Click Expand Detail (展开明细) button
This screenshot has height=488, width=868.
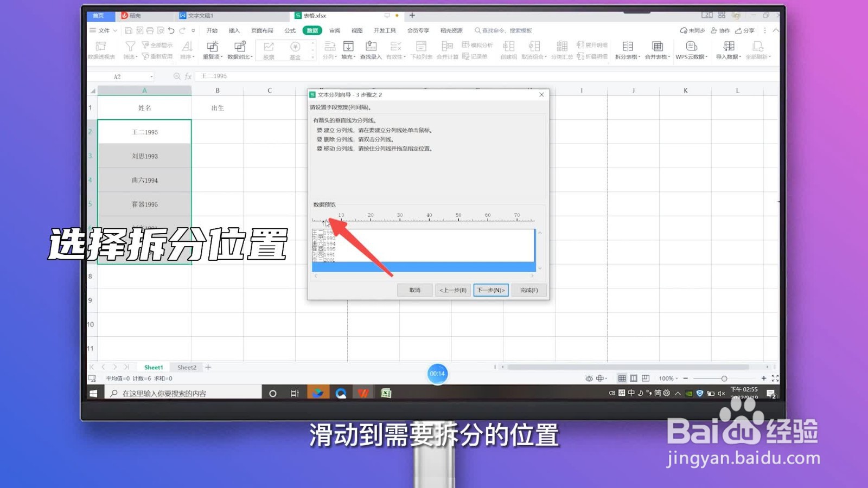pyautogui.click(x=592, y=45)
